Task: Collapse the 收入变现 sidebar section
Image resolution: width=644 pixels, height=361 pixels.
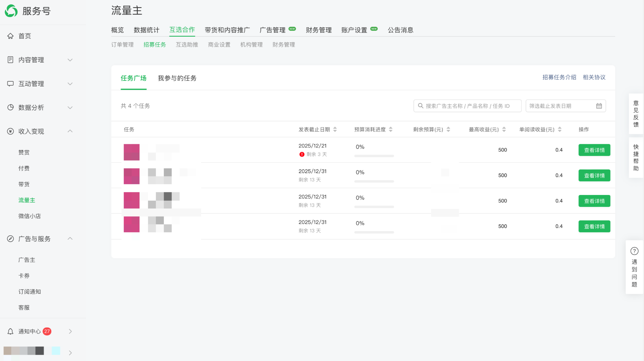Action: coord(70,131)
